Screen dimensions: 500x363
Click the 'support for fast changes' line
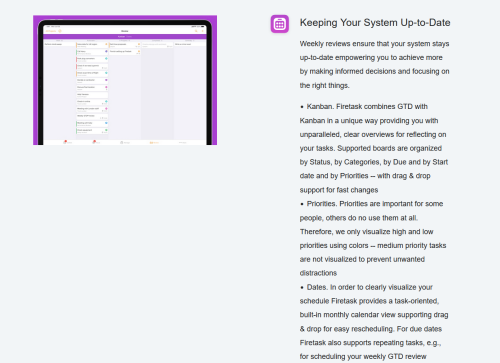(x=339, y=190)
